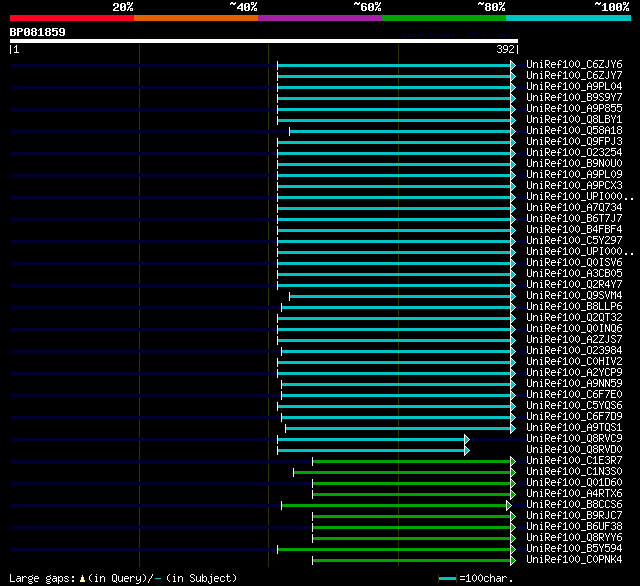Click the UniRef100_B6T7J7 label
The height and width of the screenshot is (586, 640).
(574, 219)
